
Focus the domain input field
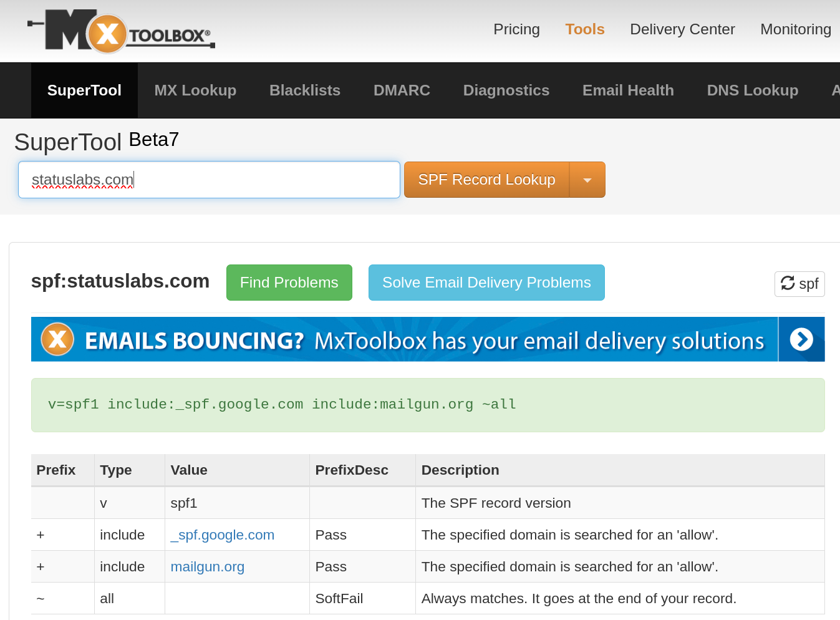point(209,180)
